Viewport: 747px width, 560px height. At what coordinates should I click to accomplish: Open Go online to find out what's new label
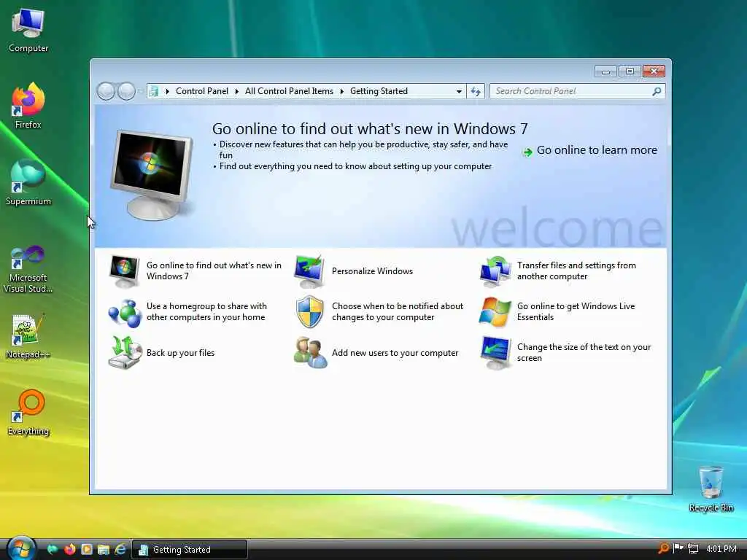point(214,271)
